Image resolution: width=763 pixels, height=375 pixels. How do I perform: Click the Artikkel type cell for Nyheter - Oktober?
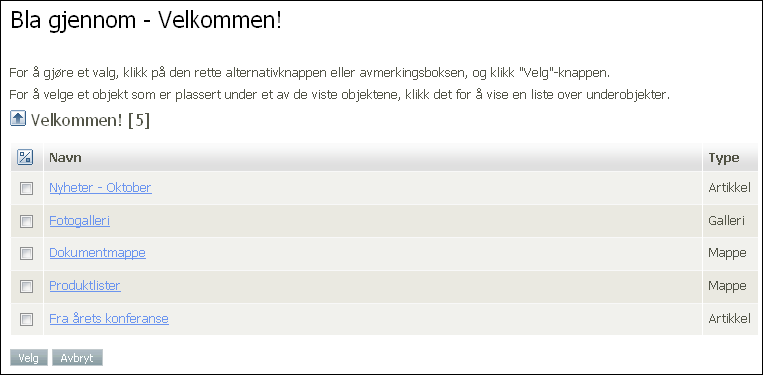[x=729, y=188]
